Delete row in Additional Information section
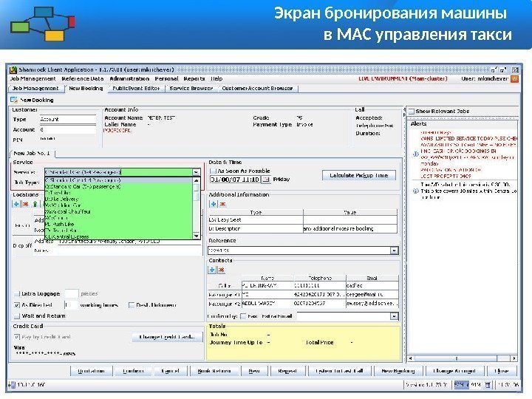The height and width of the screenshot is (399, 532). click(x=222, y=204)
